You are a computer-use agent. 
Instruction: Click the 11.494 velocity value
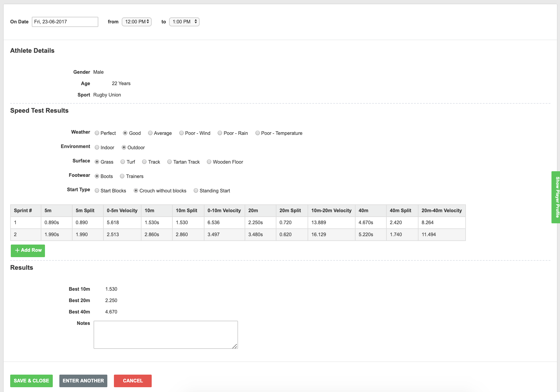pyautogui.click(x=429, y=235)
